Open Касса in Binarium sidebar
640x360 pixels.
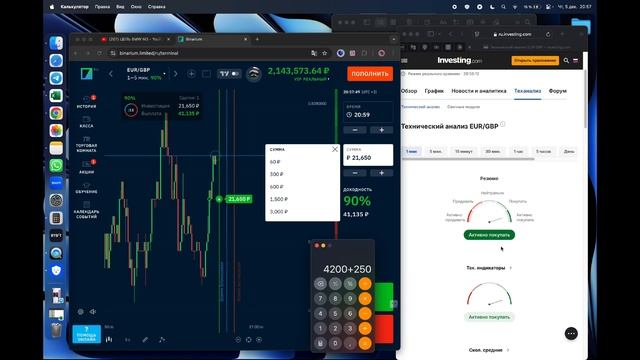point(87,122)
